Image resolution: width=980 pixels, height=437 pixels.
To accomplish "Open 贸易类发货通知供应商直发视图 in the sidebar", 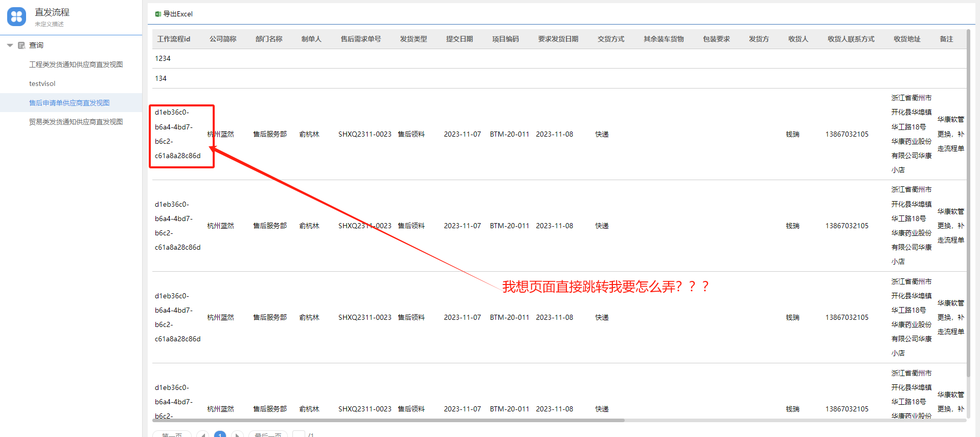I will point(76,122).
